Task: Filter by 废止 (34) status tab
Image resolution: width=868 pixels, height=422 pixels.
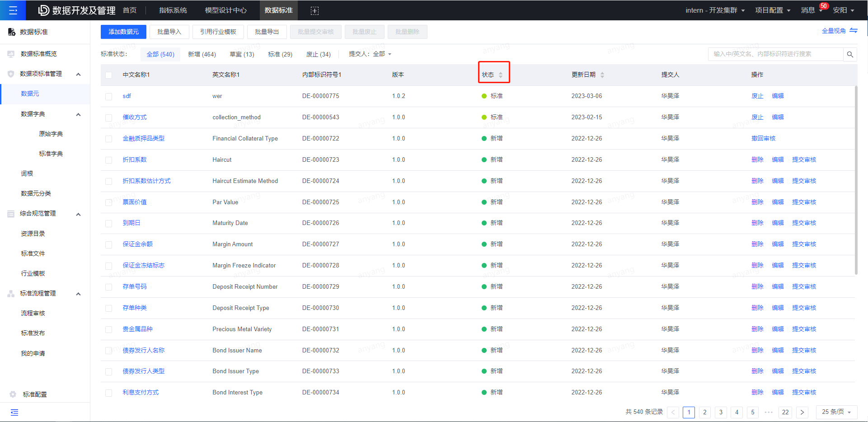Action: pyautogui.click(x=318, y=54)
